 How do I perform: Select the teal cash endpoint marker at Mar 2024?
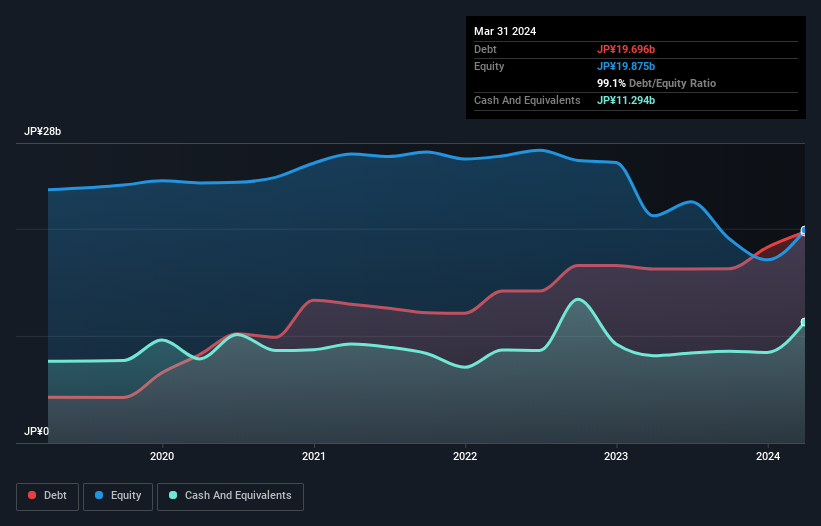click(804, 322)
